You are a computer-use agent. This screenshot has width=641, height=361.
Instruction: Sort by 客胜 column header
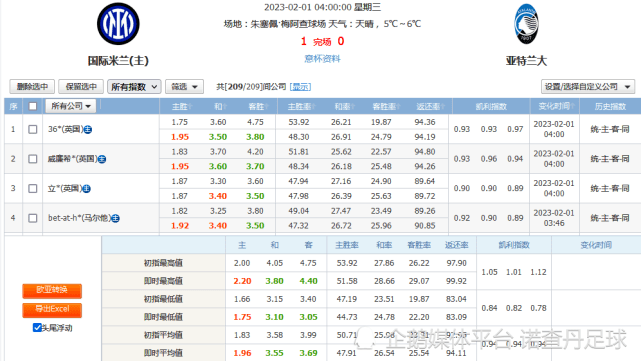pyautogui.click(x=258, y=107)
